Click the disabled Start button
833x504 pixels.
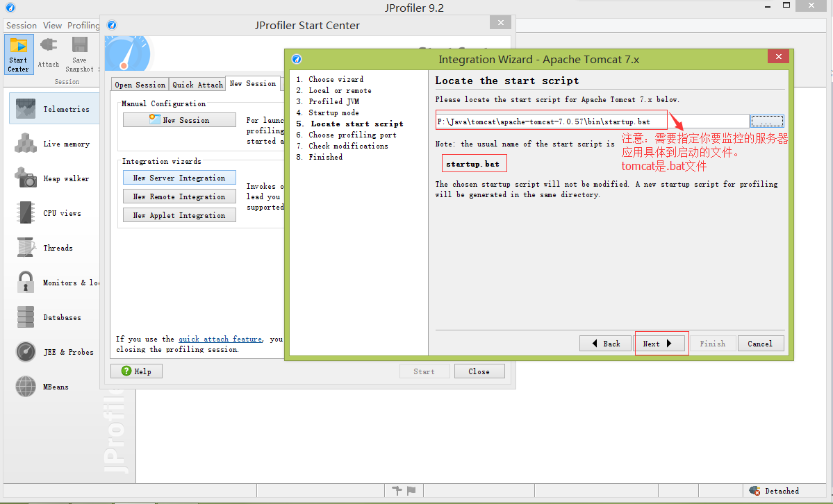click(424, 371)
